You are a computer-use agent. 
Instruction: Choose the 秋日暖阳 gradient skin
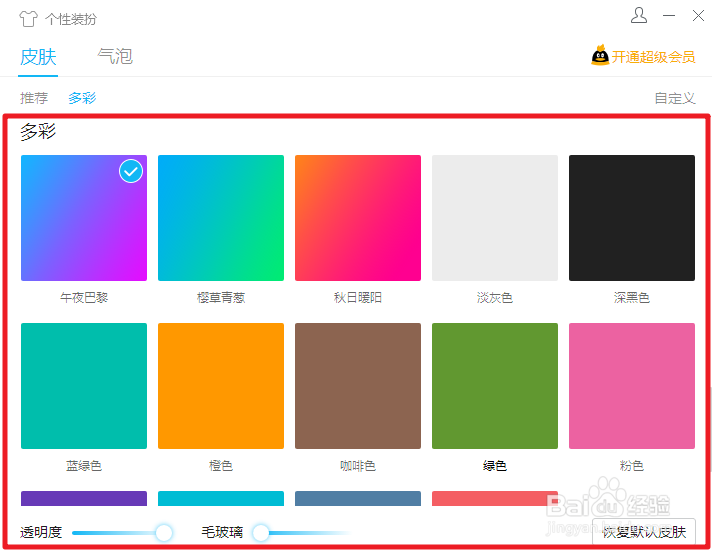358,218
